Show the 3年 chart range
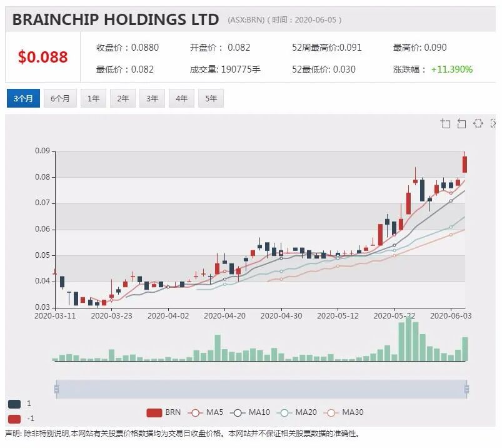502x448 pixels. point(152,98)
